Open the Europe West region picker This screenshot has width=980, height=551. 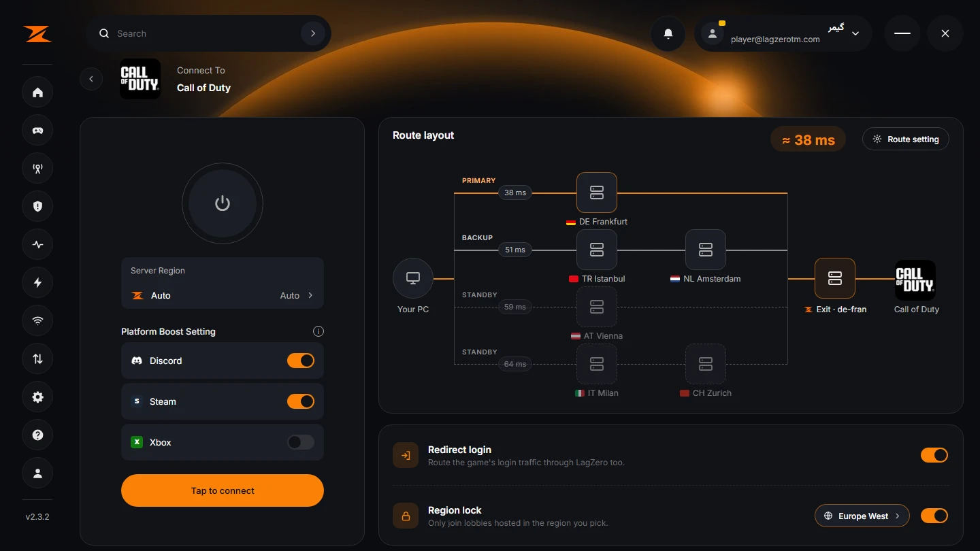coord(862,516)
